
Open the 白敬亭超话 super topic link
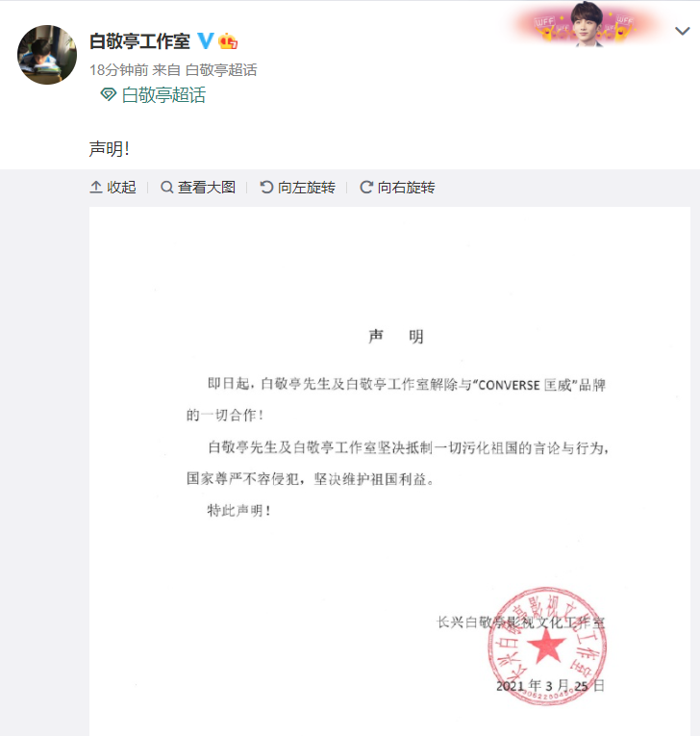(x=163, y=95)
